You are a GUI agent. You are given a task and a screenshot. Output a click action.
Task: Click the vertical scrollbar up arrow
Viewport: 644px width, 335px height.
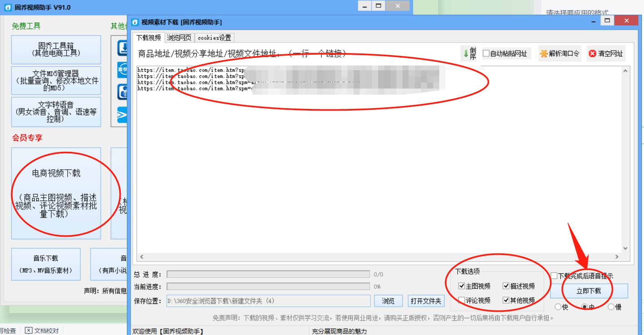pos(625,71)
